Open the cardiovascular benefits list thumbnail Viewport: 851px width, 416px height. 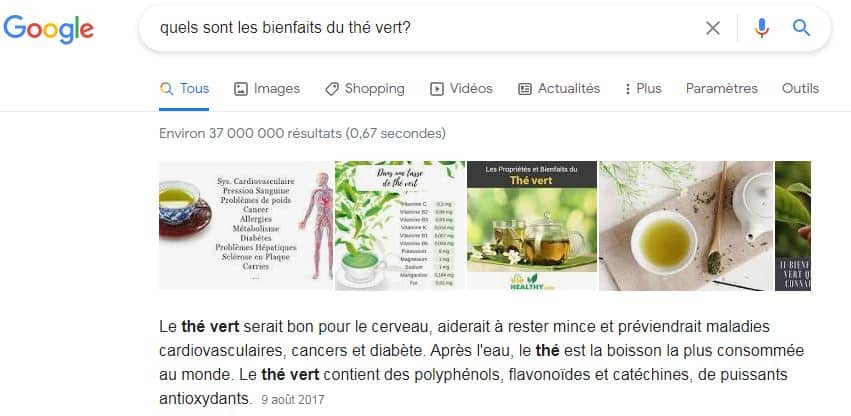click(x=246, y=225)
